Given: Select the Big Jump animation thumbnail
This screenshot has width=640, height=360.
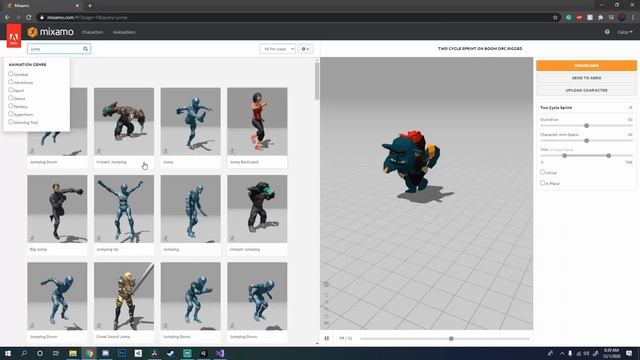Looking at the screenshot, I should [x=57, y=209].
